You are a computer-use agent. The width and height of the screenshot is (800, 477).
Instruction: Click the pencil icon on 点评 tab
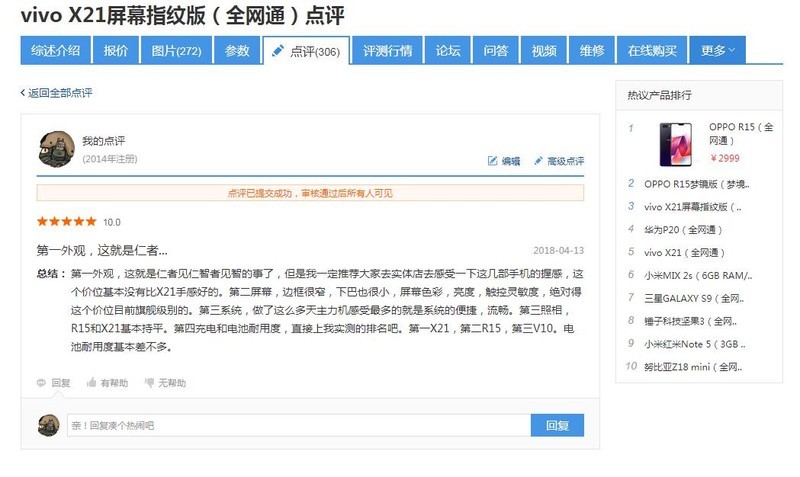pyautogui.click(x=278, y=51)
